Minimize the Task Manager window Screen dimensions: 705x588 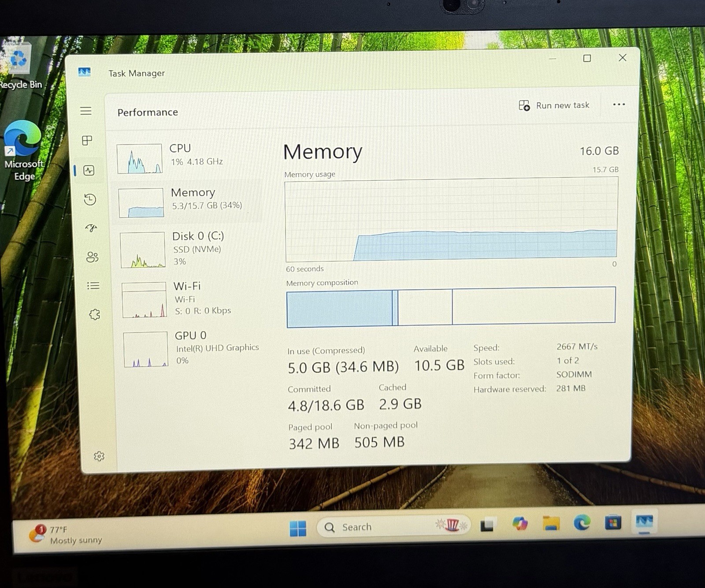click(553, 58)
